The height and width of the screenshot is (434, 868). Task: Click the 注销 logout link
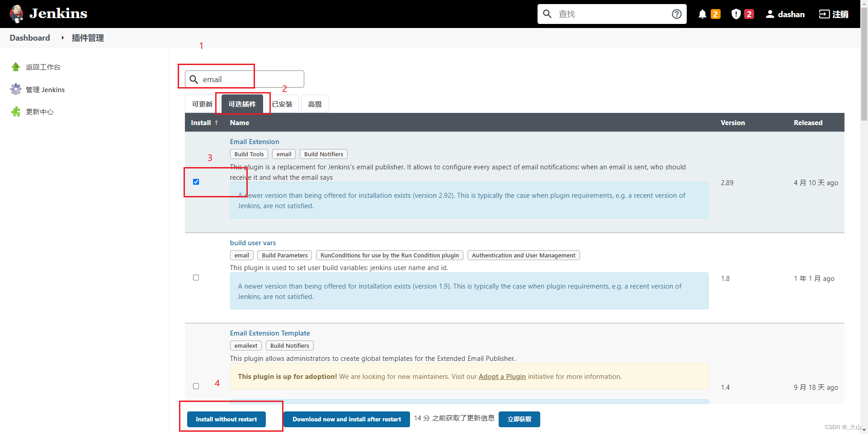click(x=840, y=14)
